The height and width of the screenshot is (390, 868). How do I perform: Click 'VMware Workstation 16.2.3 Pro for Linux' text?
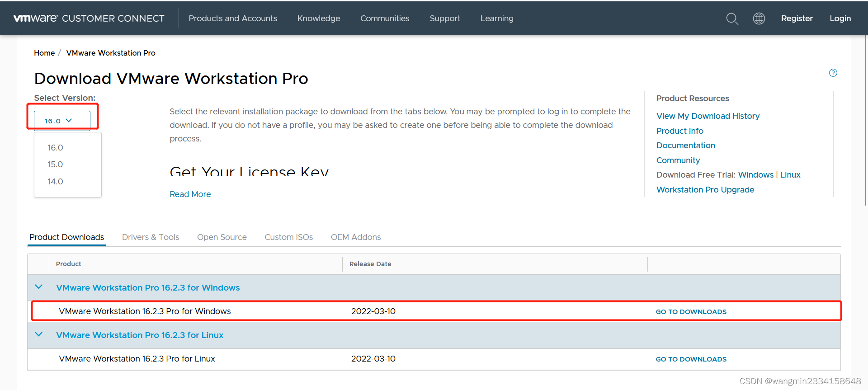click(137, 359)
